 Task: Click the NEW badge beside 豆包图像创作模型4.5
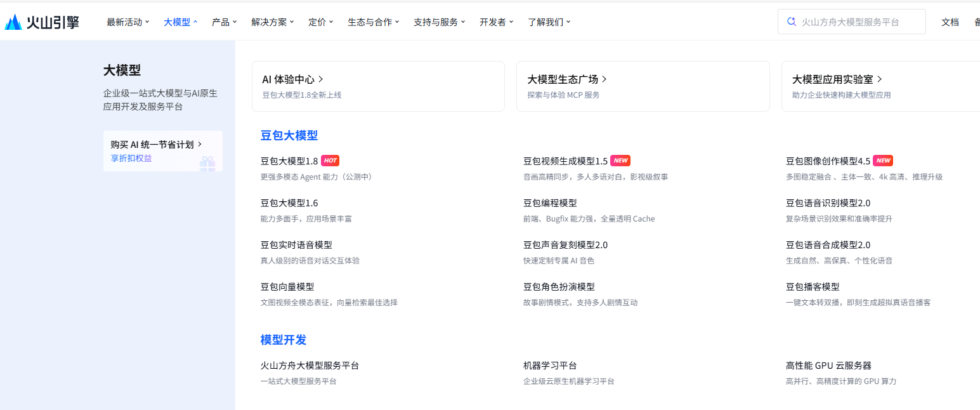883,161
